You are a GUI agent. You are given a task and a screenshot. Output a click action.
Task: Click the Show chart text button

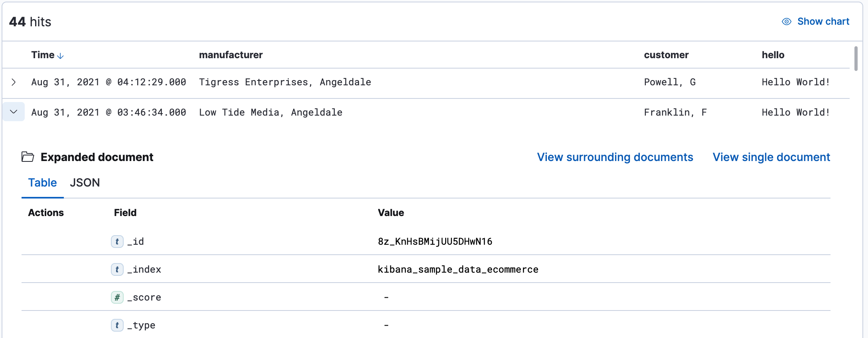point(823,22)
